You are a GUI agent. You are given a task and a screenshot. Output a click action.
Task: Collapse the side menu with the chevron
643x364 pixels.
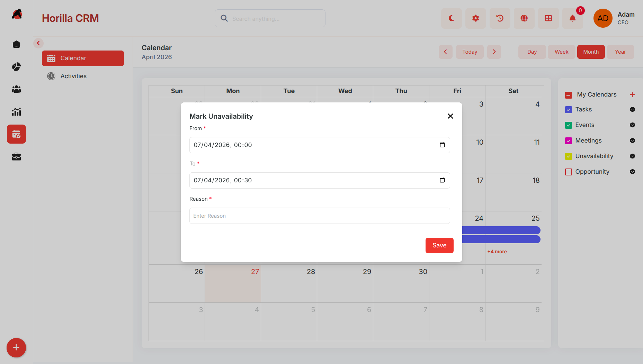38,43
